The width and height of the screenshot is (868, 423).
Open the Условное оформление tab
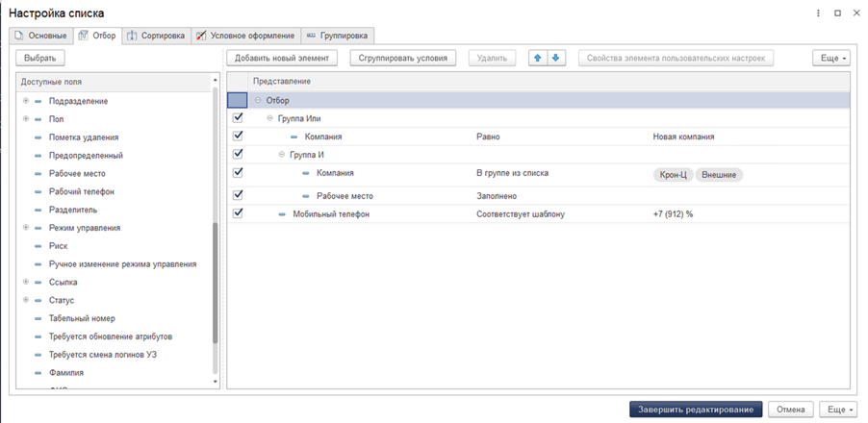[x=244, y=36]
